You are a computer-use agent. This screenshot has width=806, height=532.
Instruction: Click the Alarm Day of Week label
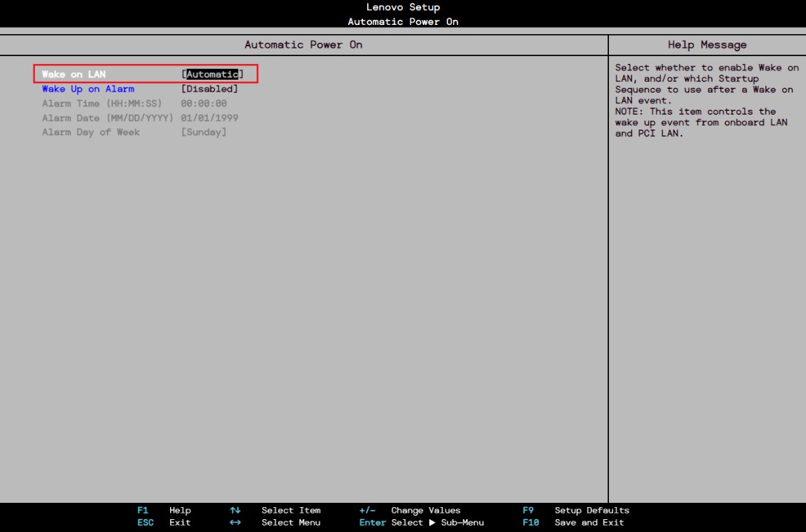(91, 132)
